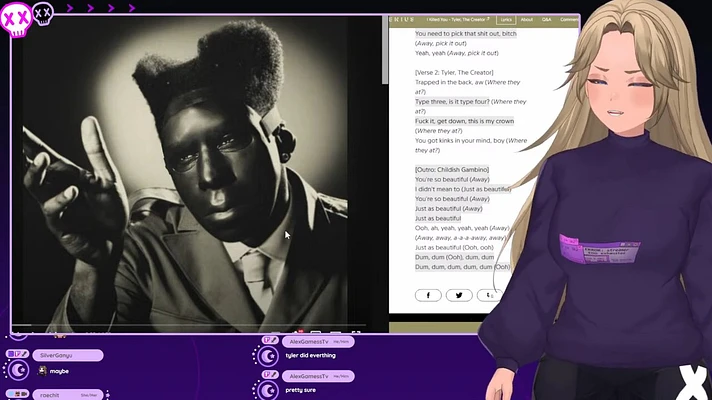Share lyrics via the Facebook button
The image size is (712, 400).
tap(428, 295)
